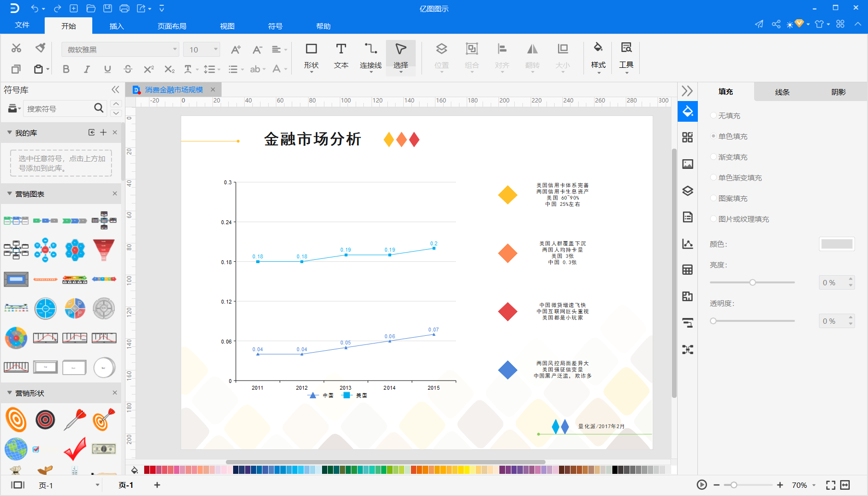Open the Page/Document panel in right sidebar

[x=688, y=217]
